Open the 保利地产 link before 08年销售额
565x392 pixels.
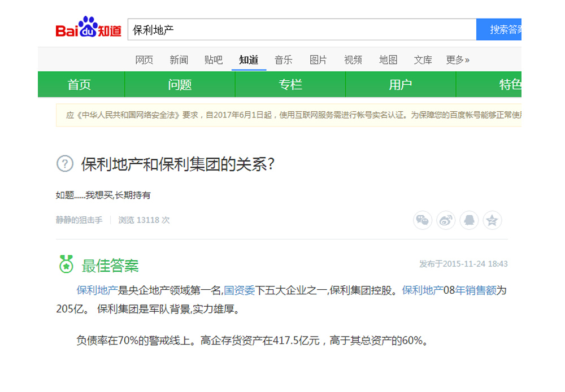tap(423, 290)
